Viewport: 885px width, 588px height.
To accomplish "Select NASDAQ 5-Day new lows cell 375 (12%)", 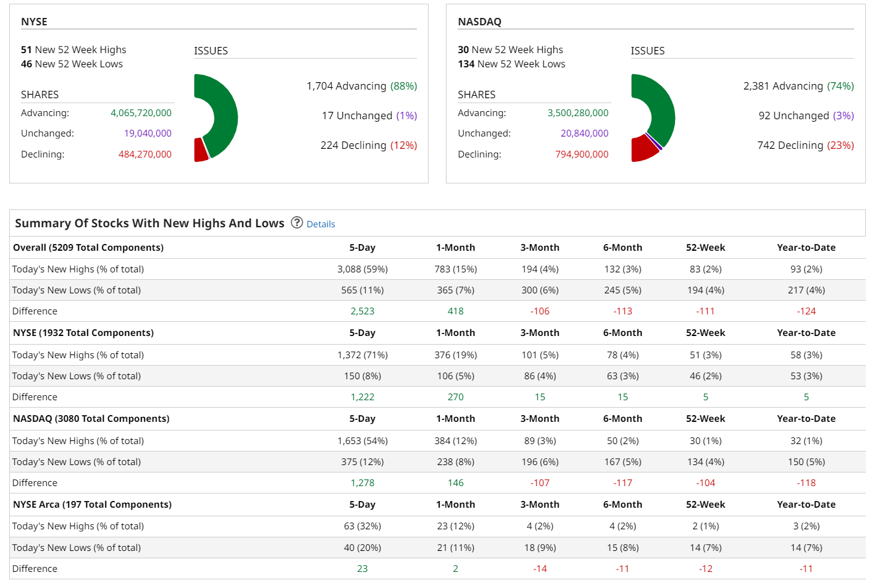I will [x=363, y=462].
